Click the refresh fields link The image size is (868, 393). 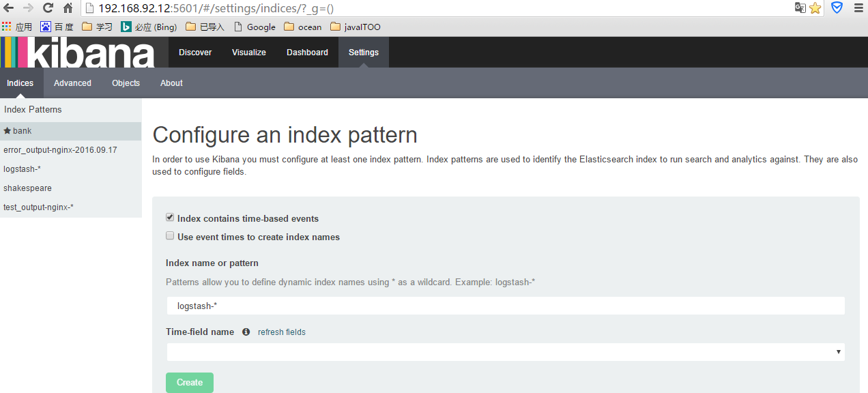282,332
